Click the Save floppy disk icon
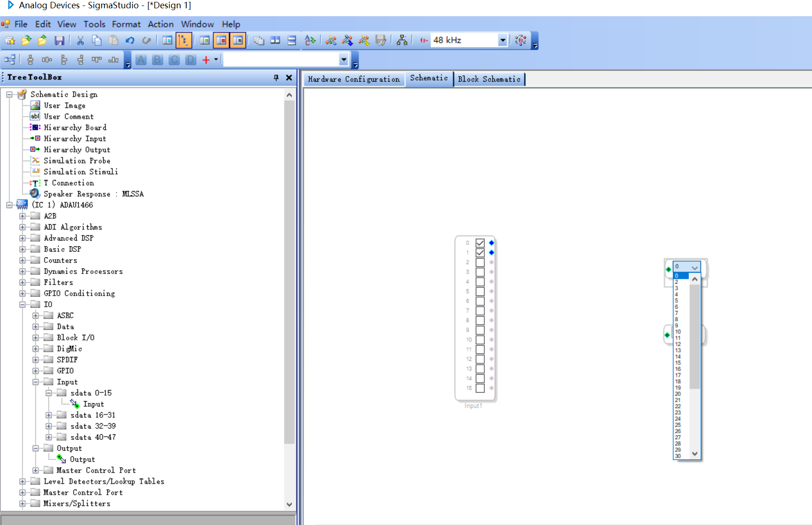 tap(59, 41)
